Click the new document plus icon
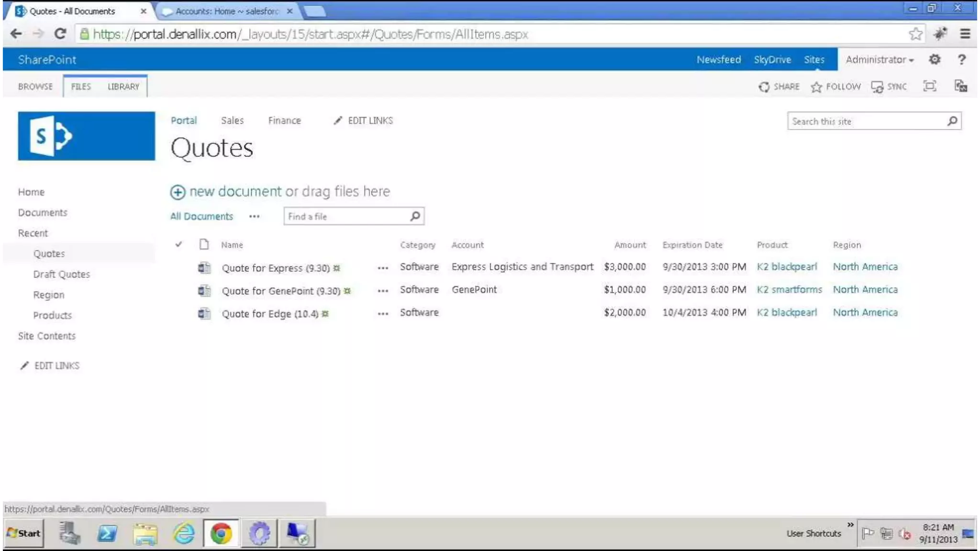The image size is (980, 551). coord(178,192)
